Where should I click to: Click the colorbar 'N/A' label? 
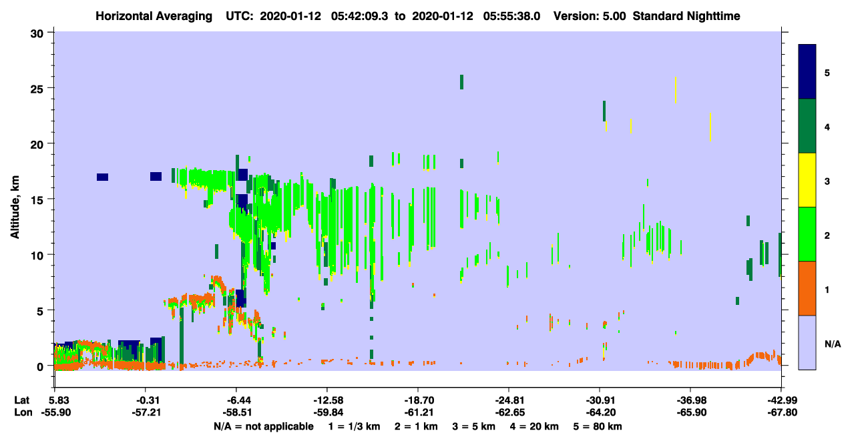click(833, 343)
